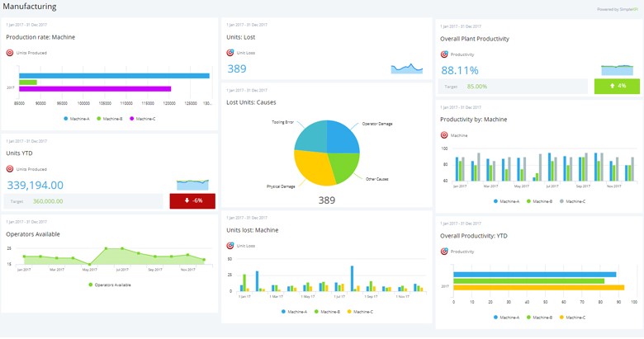This screenshot has height=339, width=644.
Task: Click the Productivity icon under Overall Productivity: YTD
Action: click(x=444, y=252)
